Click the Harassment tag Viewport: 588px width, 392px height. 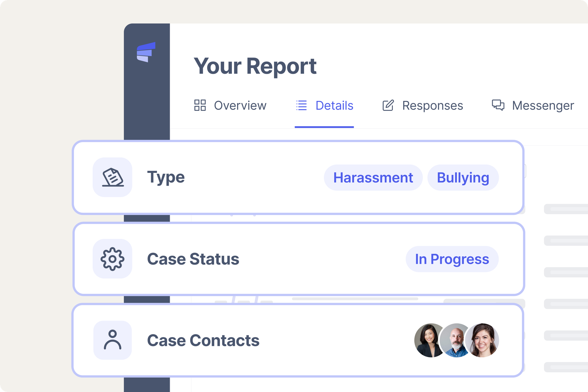(x=373, y=177)
